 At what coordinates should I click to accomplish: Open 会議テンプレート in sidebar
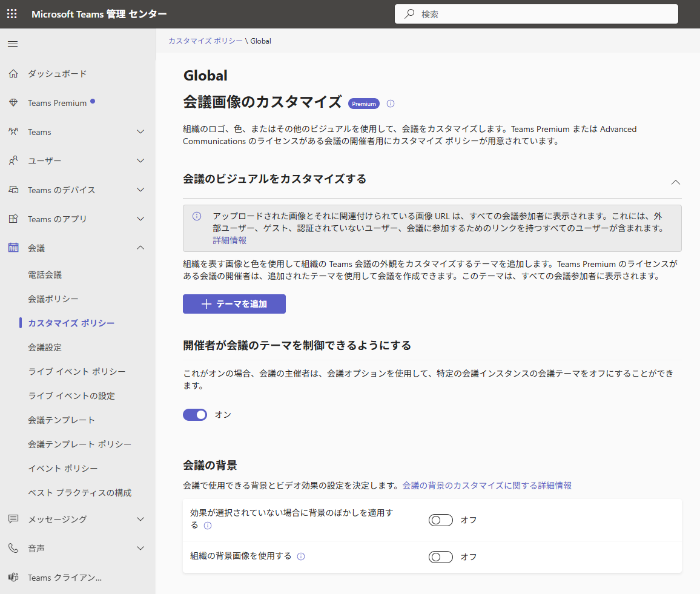point(62,420)
